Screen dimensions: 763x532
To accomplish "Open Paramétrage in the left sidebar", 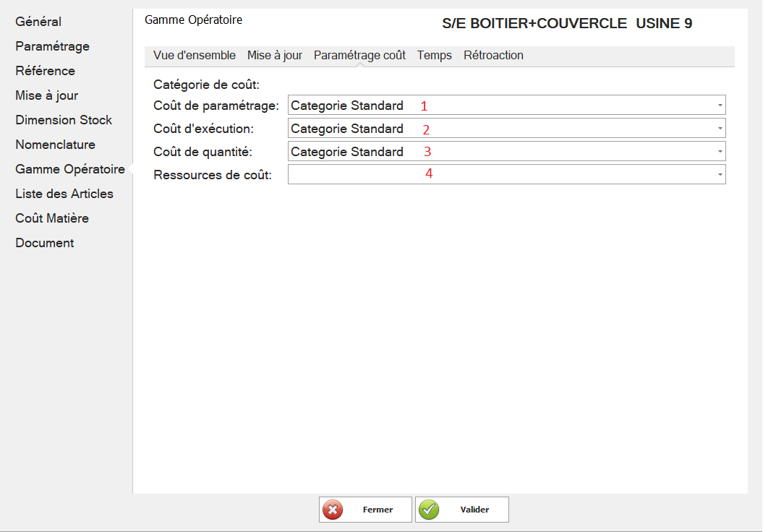I will (x=52, y=46).
